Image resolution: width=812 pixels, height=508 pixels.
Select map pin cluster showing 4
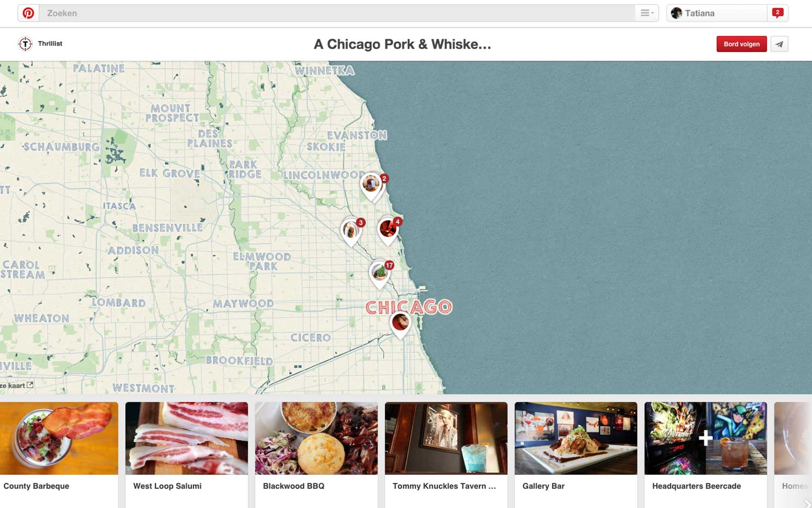tap(387, 229)
